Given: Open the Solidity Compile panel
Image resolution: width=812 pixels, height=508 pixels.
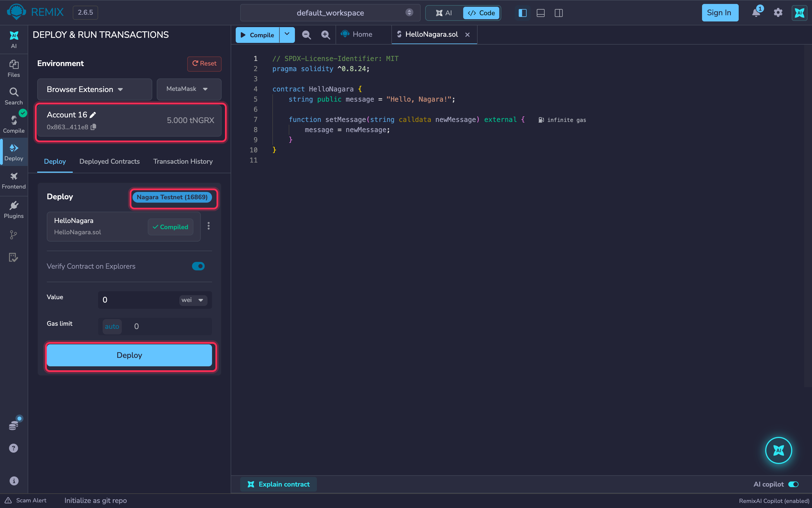Looking at the screenshot, I should [x=14, y=124].
